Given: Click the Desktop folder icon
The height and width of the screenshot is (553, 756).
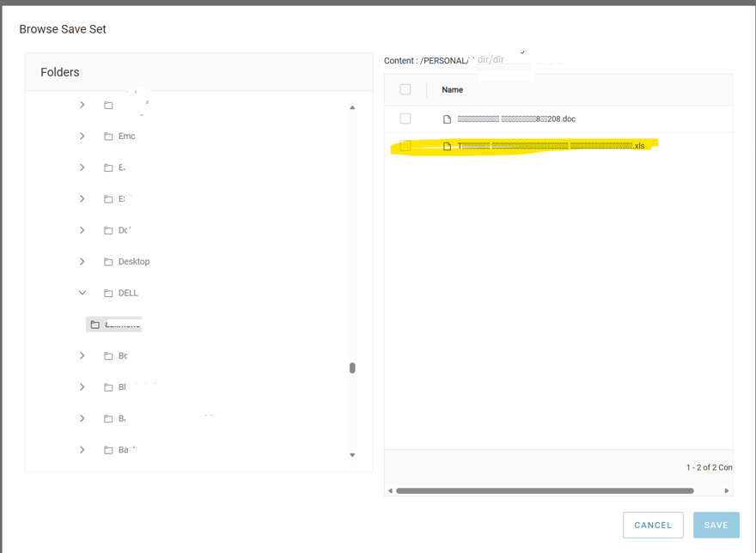Looking at the screenshot, I should tap(108, 262).
